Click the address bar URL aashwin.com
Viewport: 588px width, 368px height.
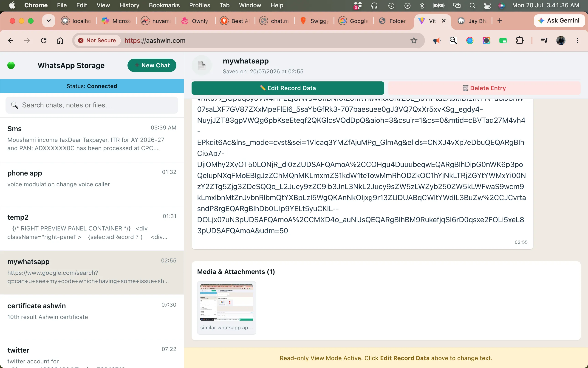[x=155, y=40]
